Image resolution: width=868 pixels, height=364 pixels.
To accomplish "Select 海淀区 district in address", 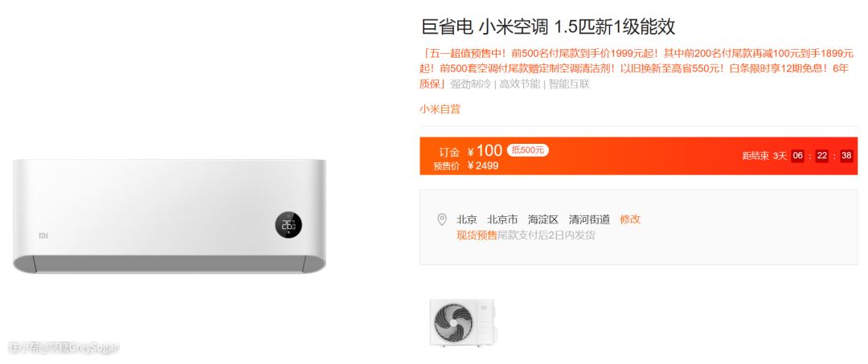I will [543, 219].
